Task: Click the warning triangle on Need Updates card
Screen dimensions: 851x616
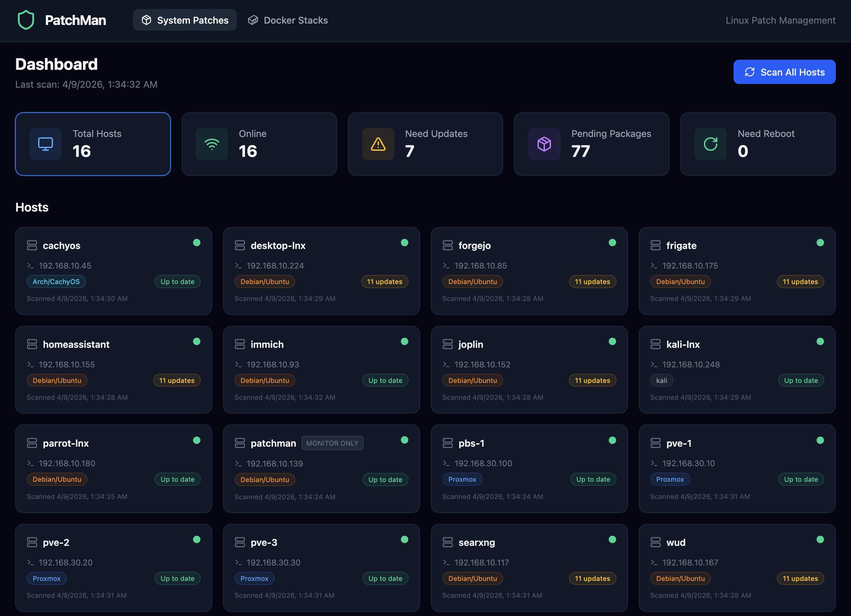Action: point(378,144)
